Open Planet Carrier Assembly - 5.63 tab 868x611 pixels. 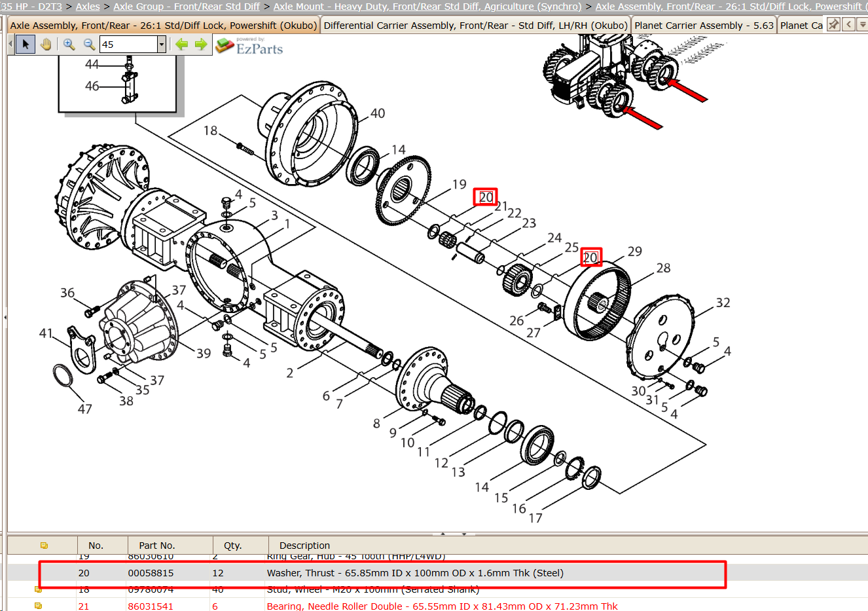[704, 26]
